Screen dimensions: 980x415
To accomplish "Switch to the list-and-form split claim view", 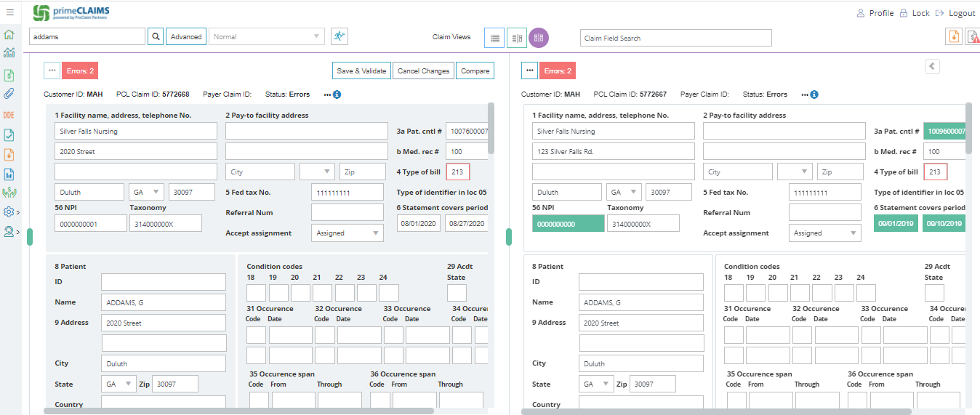I will (x=517, y=38).
